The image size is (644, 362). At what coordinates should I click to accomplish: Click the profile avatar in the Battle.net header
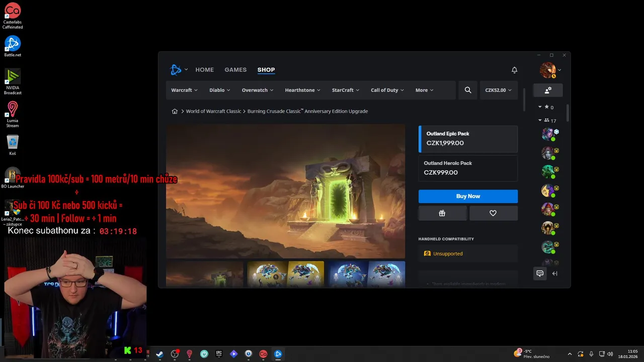pos(547,70)
